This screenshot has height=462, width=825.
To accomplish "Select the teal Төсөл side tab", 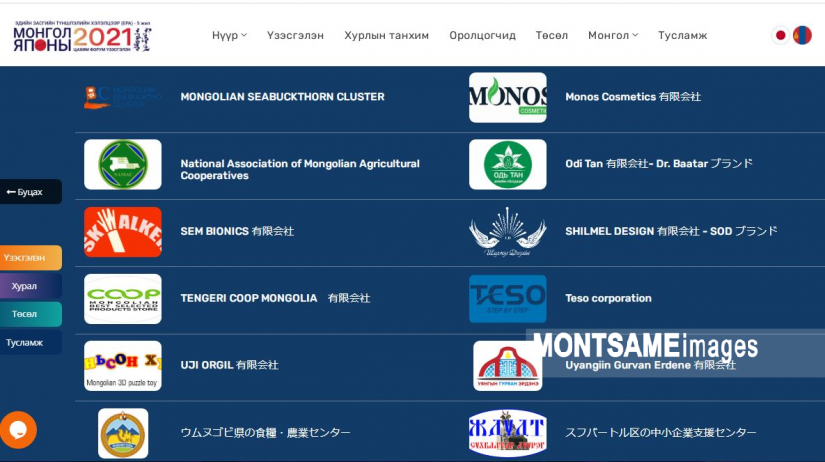I will pyautogui.click(x=31, y=314).
